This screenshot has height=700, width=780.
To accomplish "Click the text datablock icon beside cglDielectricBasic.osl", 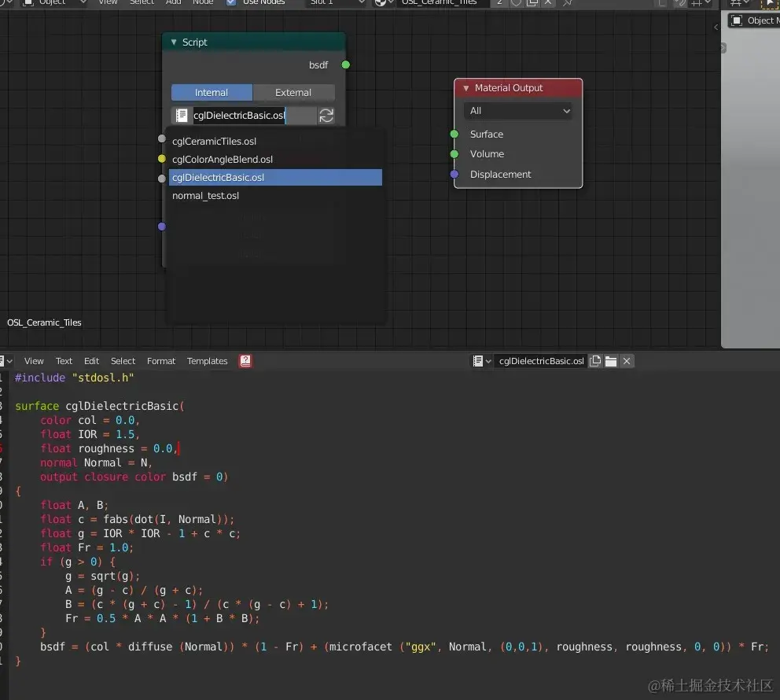I will 182,116.
